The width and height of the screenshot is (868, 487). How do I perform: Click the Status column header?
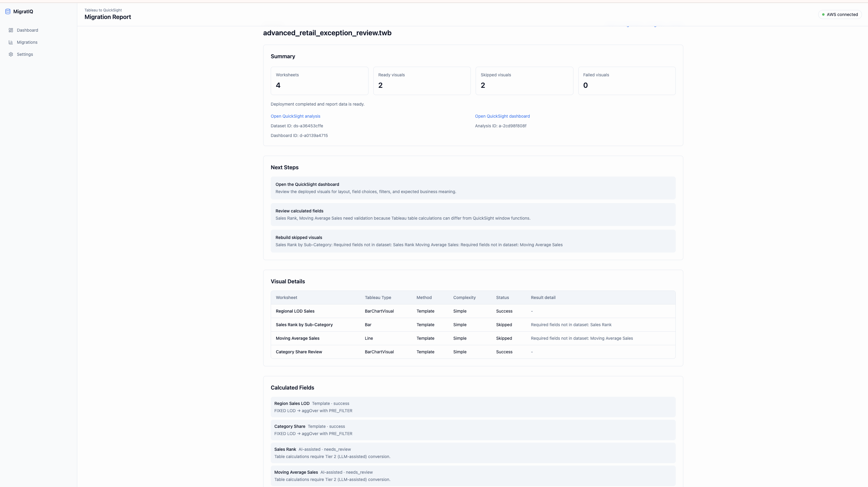click(x=503, y=298)
